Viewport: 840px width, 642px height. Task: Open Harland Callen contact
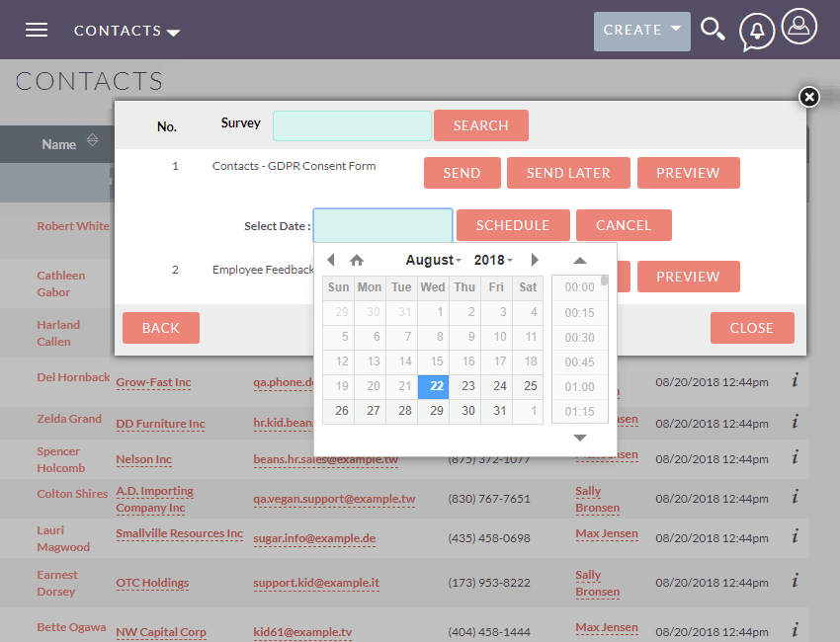pos(58,333)
